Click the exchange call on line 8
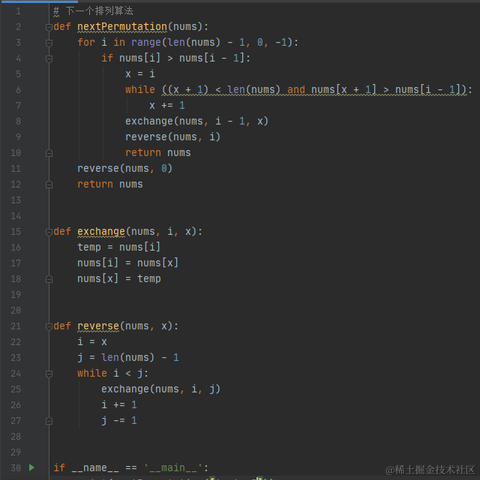This screenshot has width=480, height=480. pyautogui.click(x=197, y=121)
